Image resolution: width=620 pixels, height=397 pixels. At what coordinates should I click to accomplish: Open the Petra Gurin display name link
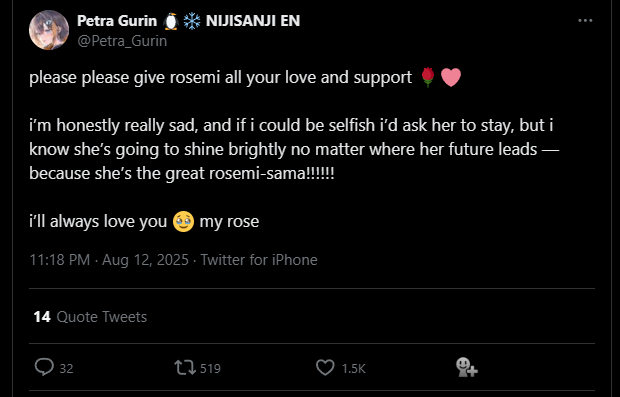(117, 21)
